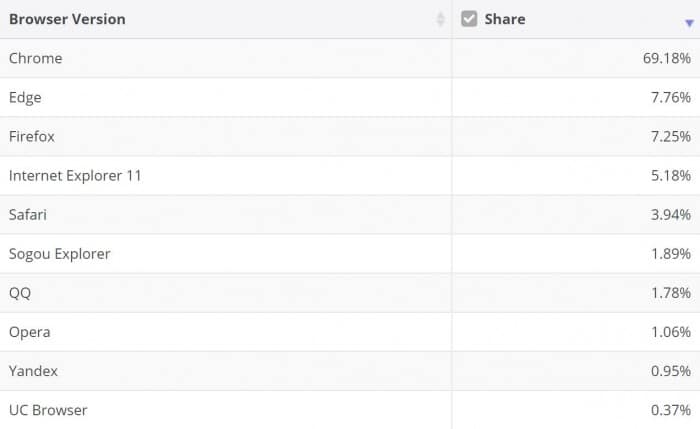Click the Yandex row name
This screenshot has width=700, height=429.
click(x=34, y=370)
